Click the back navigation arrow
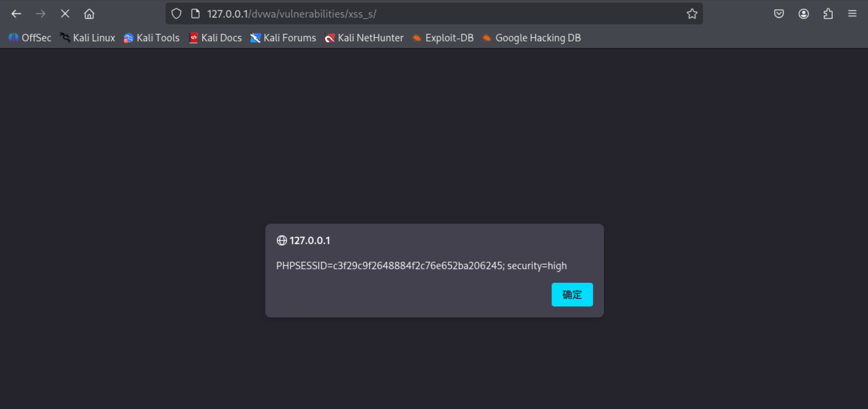The image size is (868, 409). point(16,14)
